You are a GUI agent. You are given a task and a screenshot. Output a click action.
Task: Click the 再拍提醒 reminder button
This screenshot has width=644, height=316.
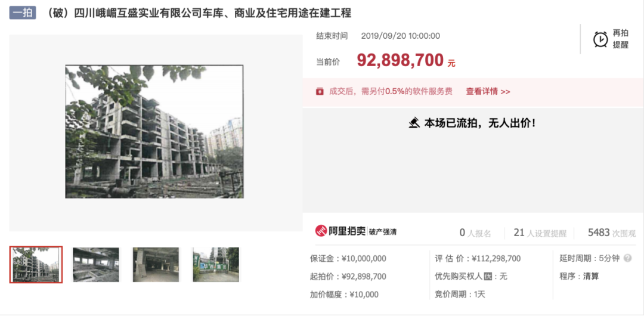click(x=611, y=39)
